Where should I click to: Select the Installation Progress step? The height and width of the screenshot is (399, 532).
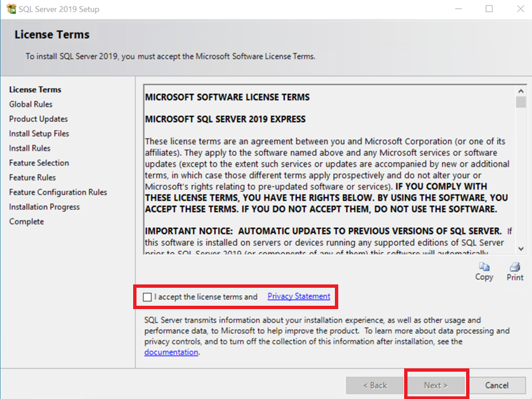[45, 207]
